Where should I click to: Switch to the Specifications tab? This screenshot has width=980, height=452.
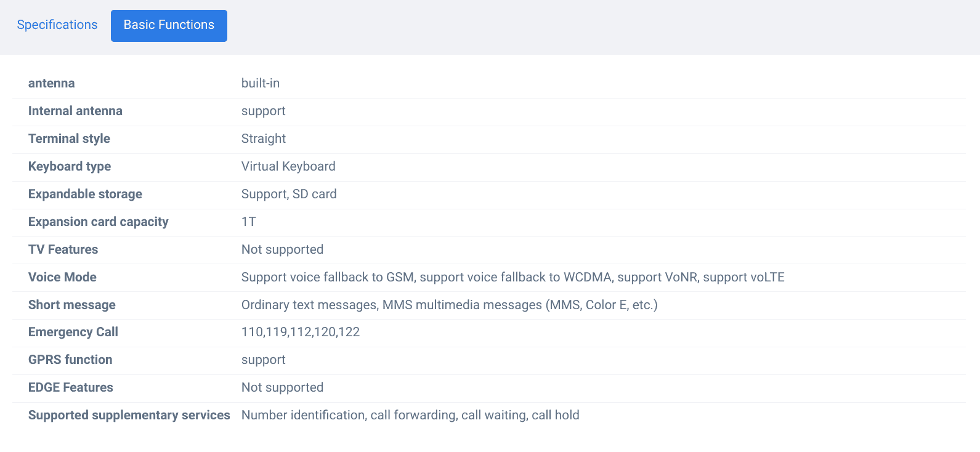pos(57,25)
